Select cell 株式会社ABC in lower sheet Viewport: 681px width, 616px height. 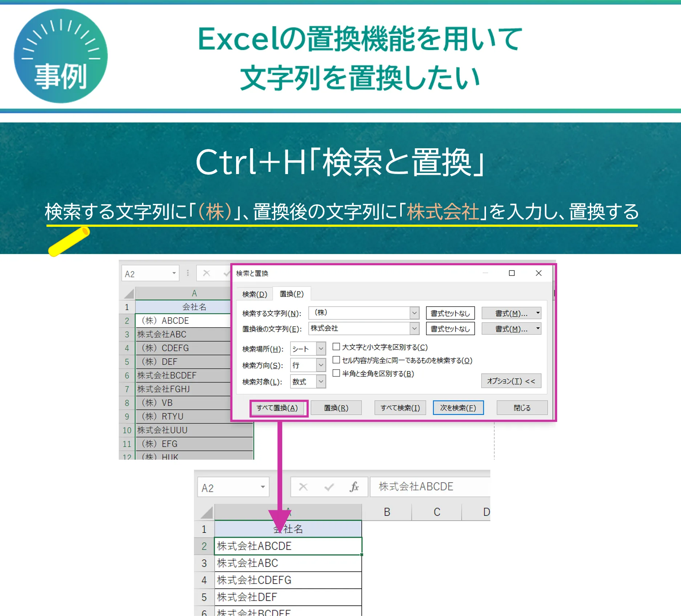pyautogui.click(x=288, y=563)
